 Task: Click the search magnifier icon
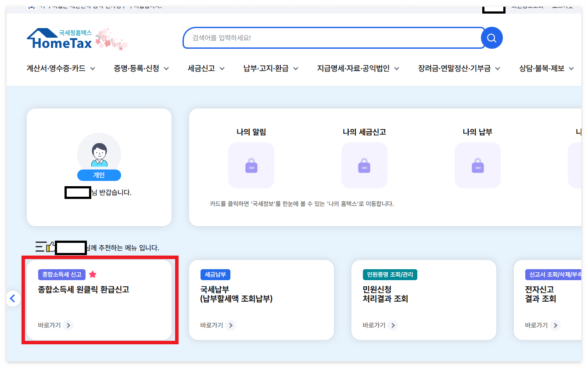[491, 38]
